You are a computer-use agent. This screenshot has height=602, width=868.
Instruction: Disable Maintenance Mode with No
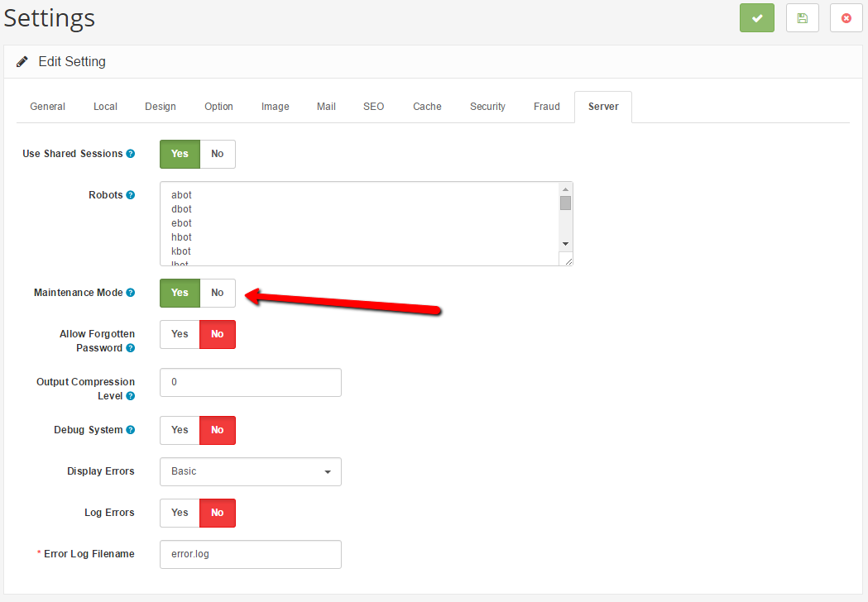[218, 293]
